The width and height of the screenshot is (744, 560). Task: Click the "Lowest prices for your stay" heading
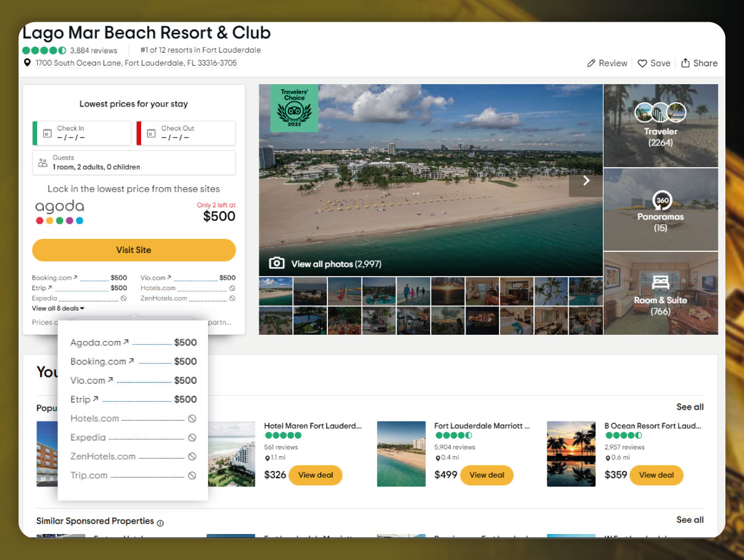134,104
